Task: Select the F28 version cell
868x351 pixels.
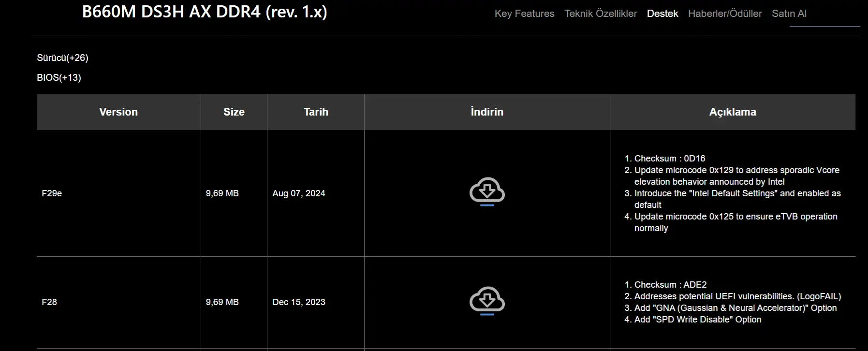Action: (118, 302)
